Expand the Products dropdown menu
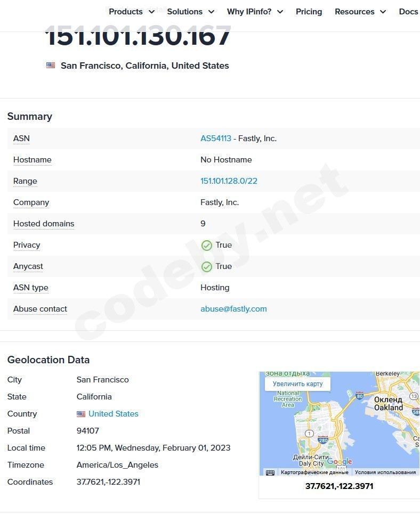420x514 pixels. (x=132, y=12)
